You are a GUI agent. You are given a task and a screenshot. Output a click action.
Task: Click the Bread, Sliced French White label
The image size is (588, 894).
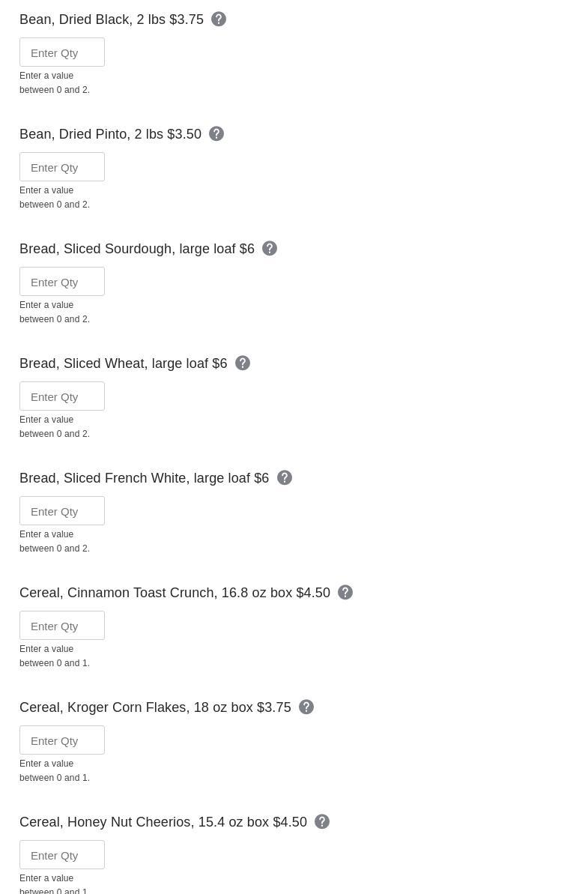pos(144,478)
